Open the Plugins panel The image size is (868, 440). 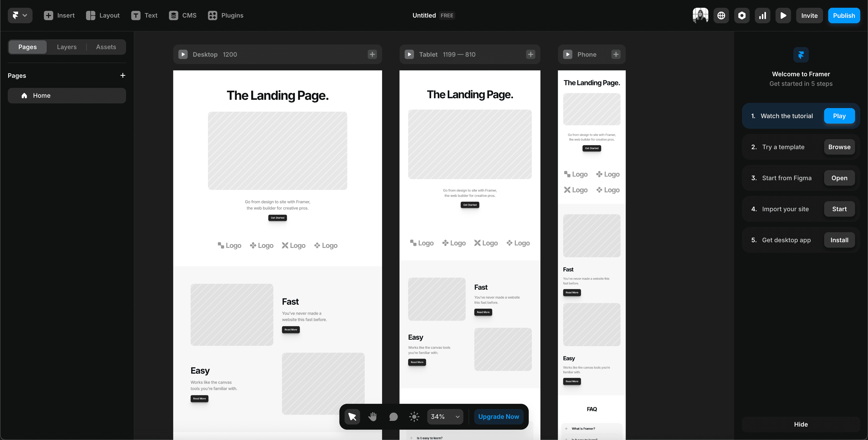pyautogui.click(x=226, y=15)
